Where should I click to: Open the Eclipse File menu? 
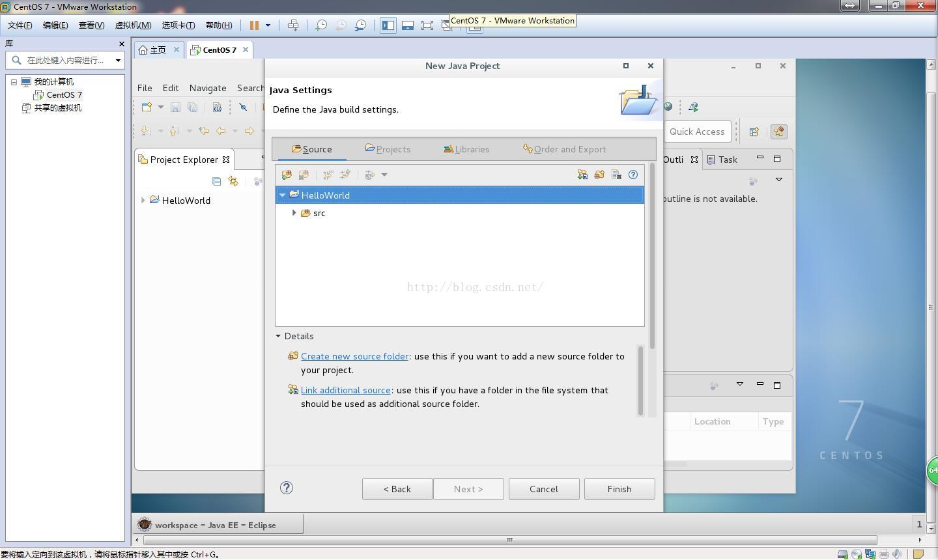[x=145, y=88]
